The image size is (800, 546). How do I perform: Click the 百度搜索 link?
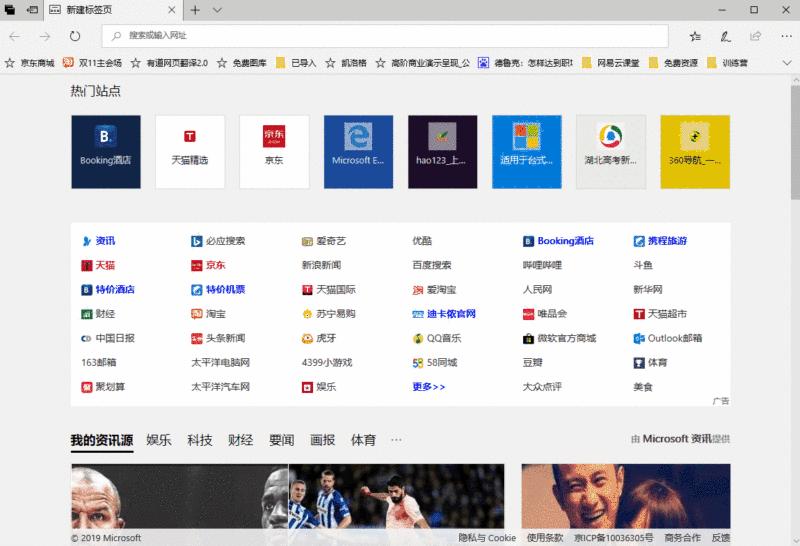(x=432, y=265)
